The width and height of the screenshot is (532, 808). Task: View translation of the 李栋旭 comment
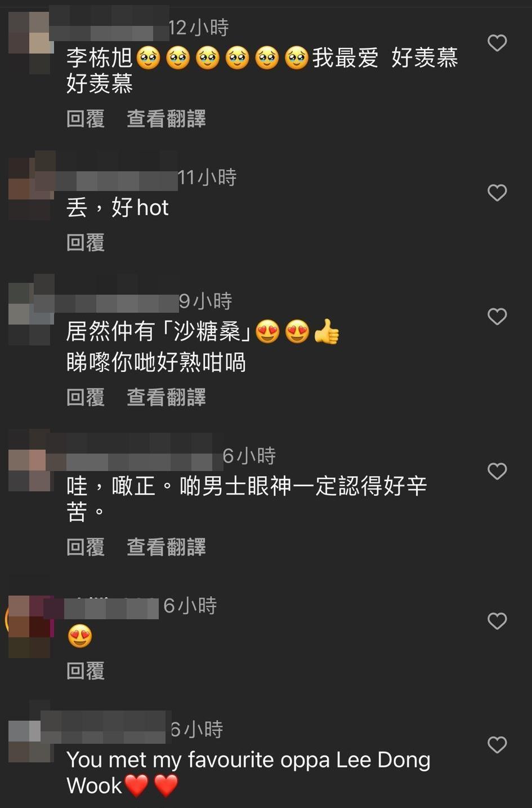(166, 119)
